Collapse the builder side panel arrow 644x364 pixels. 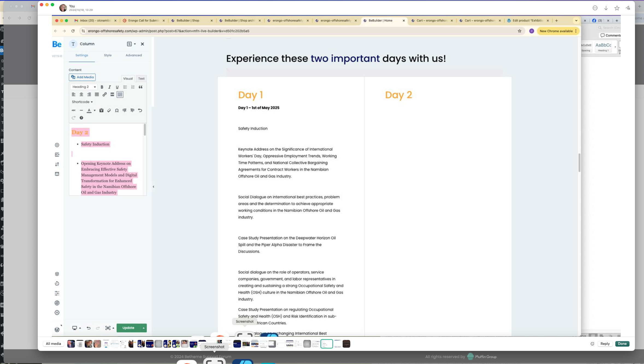coord(153,187)
